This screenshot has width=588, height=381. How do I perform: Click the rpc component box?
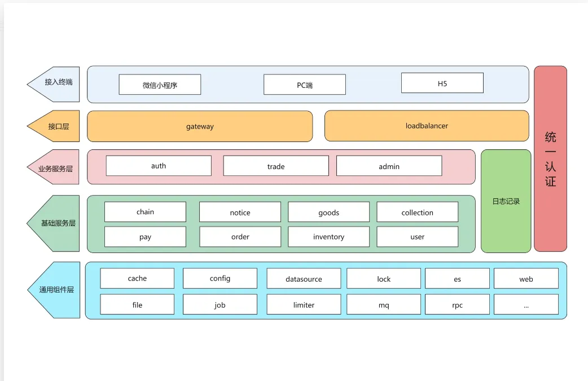457,305
